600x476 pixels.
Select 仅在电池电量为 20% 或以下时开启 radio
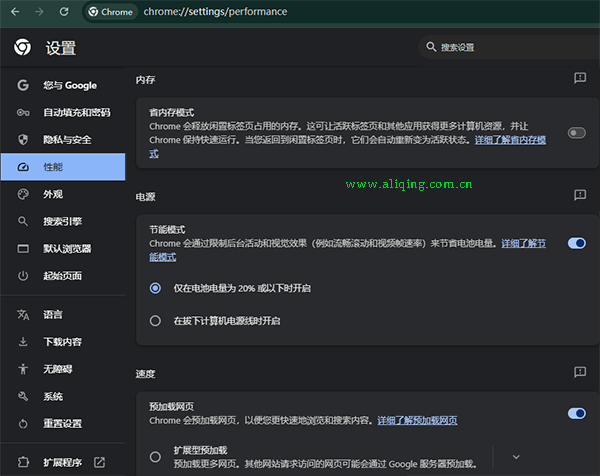(155, 288)
